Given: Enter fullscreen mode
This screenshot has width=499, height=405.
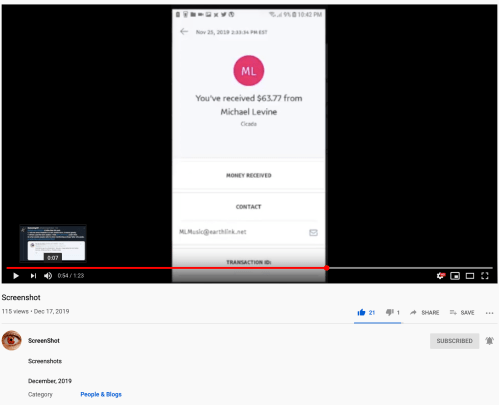Looking at the screenshot, I should (485, 276).
